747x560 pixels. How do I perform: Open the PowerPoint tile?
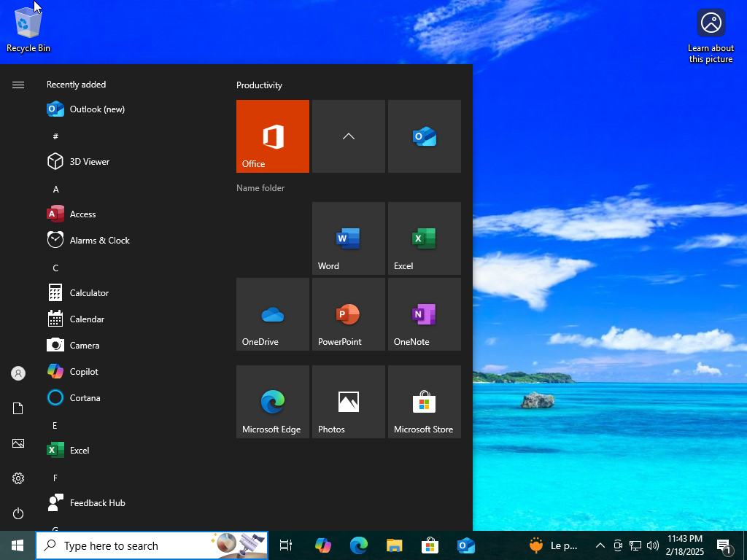click(348, 314)
